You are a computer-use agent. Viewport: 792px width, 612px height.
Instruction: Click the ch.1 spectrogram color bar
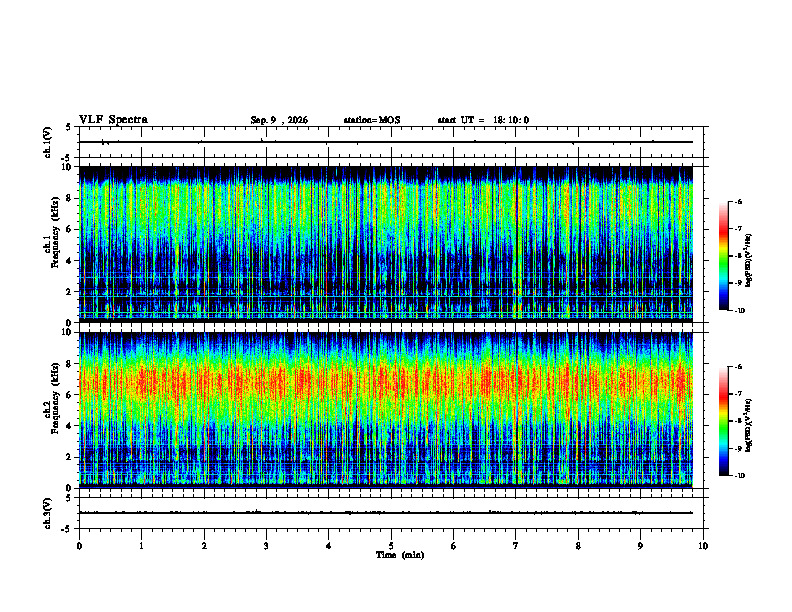[x=723, y=256]
